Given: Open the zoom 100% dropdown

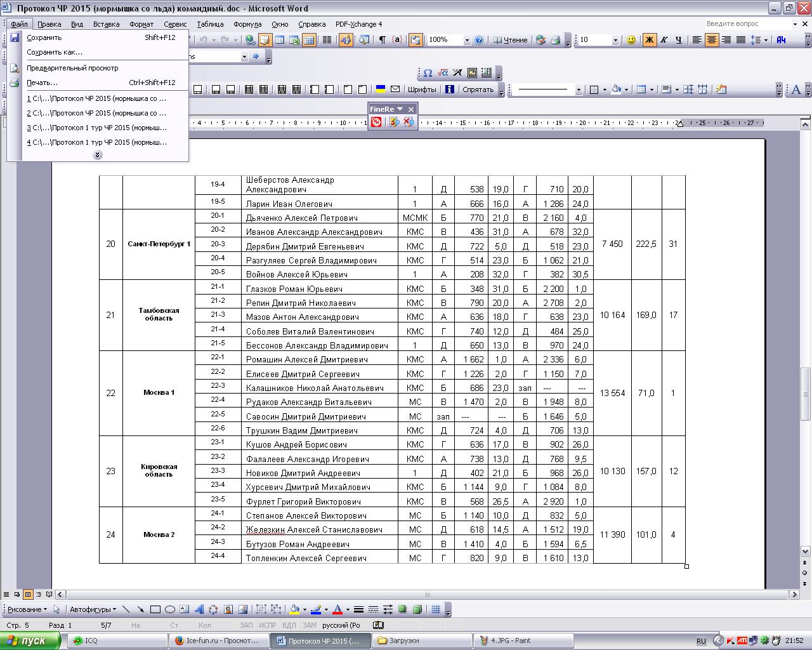Looking at the screenshot, I should 467,40.
